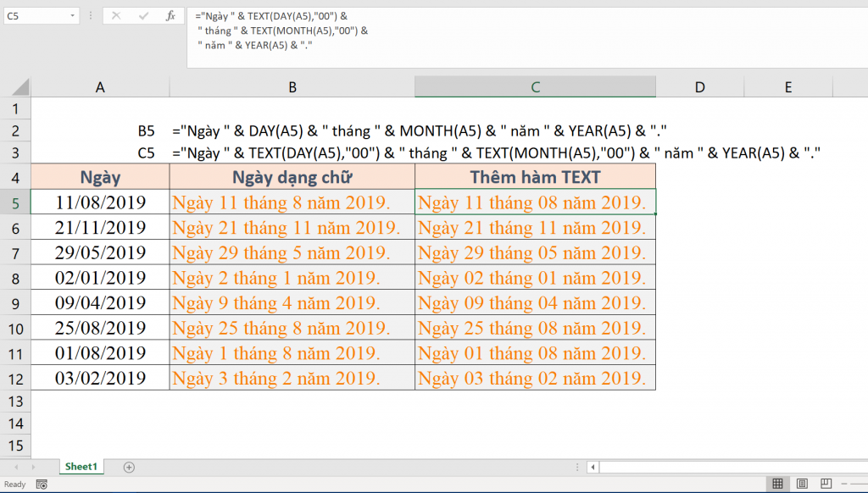This screenshot has height=493, width=868.
Task: Switch to Normal view in the status bar
Action: point(778,484)
